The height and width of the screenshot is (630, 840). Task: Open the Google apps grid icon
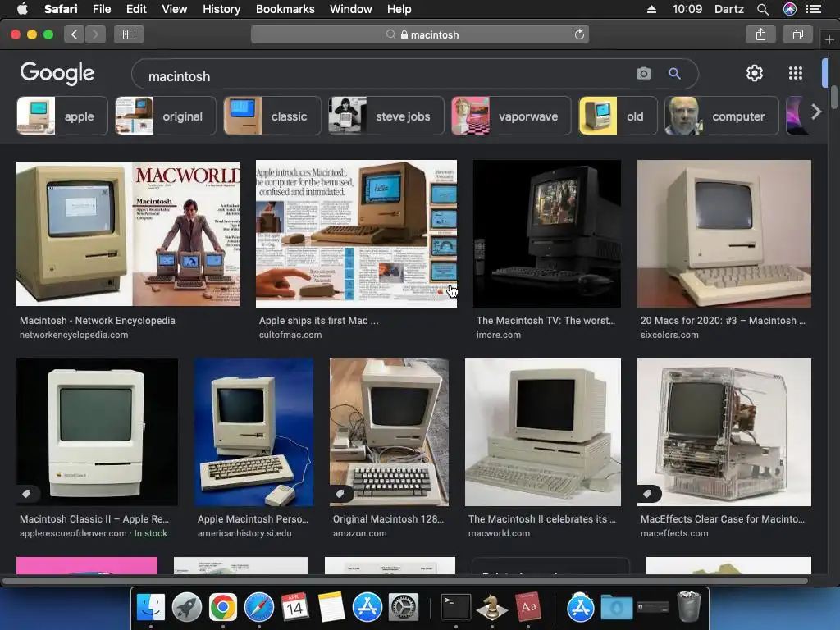click(x=796, y=73)
